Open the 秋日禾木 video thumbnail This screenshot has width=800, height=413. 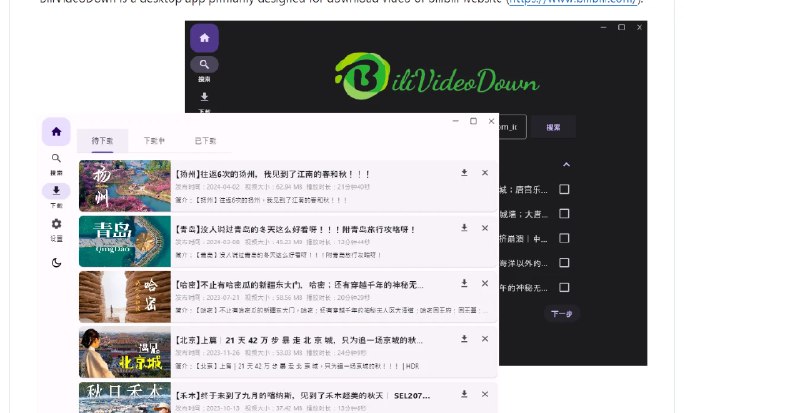[x=125, y=398]
